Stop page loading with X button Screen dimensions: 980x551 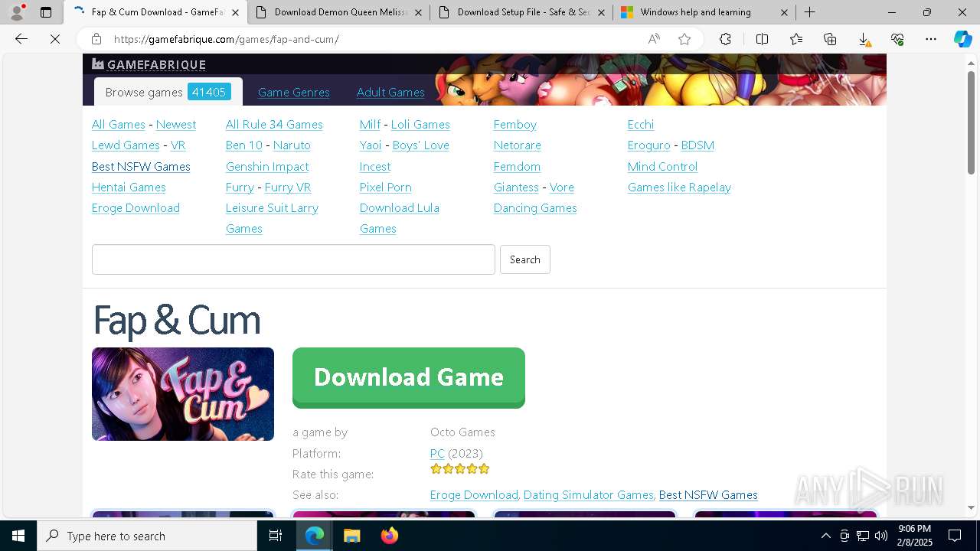pos(55,39)
